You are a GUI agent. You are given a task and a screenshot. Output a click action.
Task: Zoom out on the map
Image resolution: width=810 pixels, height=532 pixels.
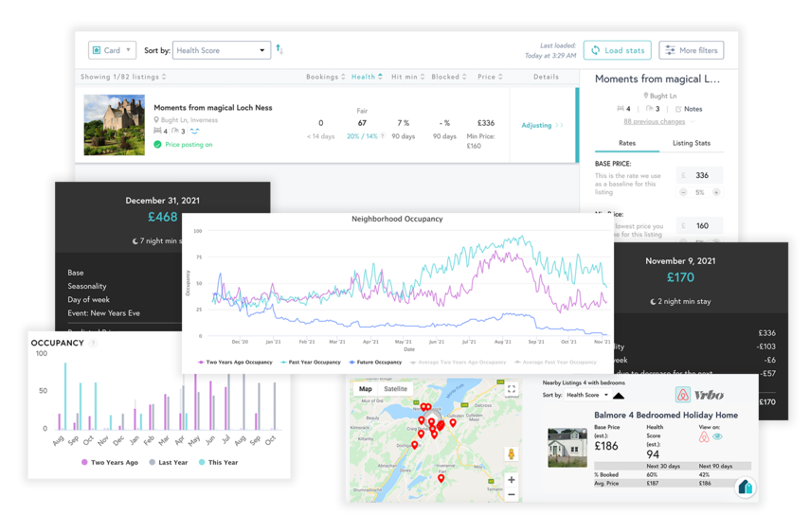[x=512, y=494]
